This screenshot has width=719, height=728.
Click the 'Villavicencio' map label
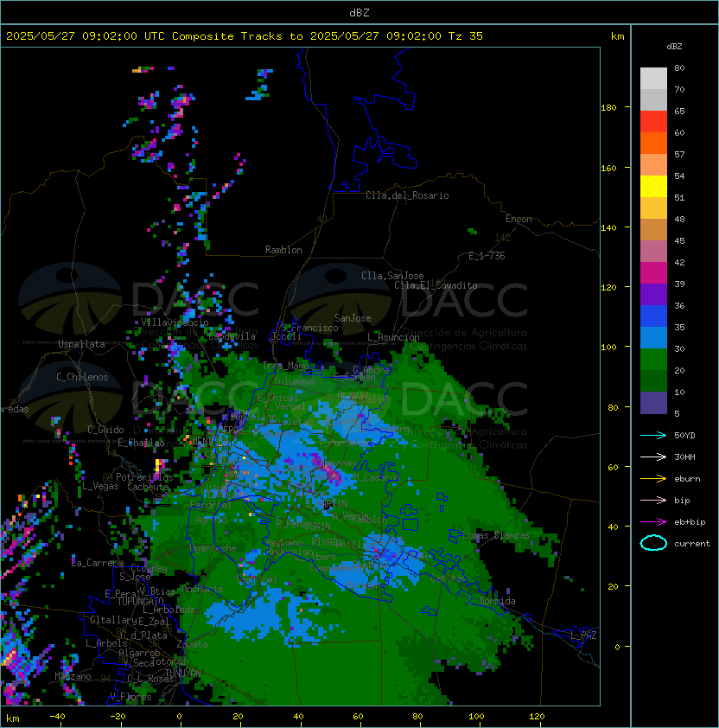pos(175,322)
